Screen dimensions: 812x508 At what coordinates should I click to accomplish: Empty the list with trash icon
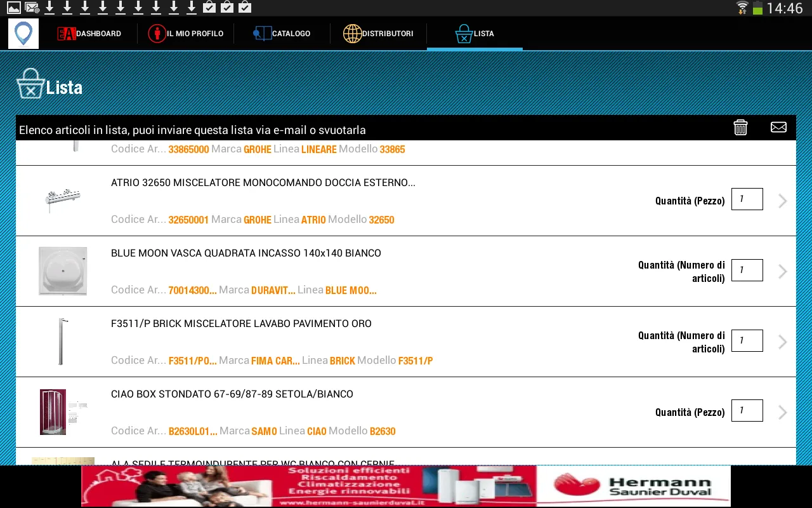740,127
